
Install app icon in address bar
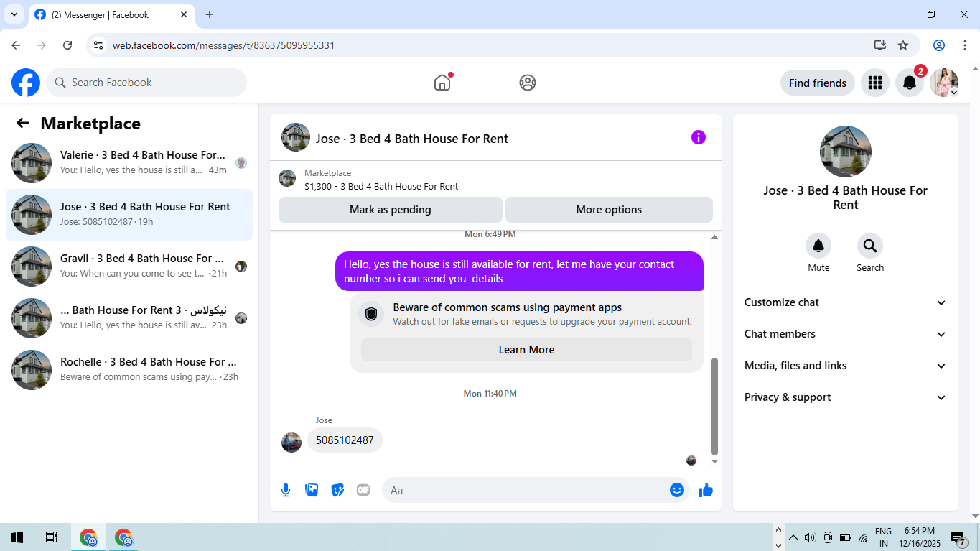point(880,45)
